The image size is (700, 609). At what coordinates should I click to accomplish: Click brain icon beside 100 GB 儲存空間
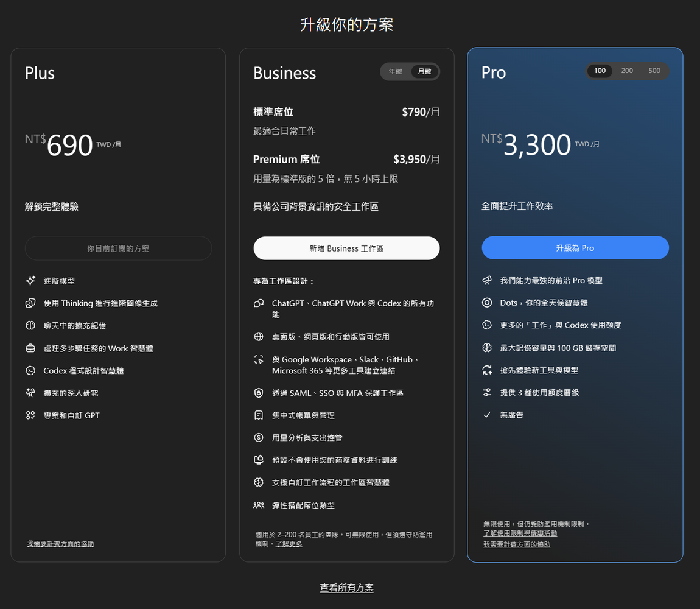pyautogui.click(x=487, y=348)
